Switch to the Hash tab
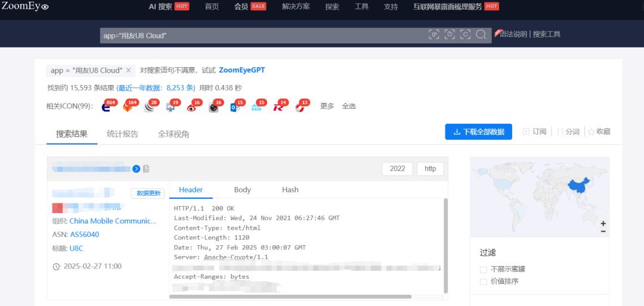The image size is (644, 306). (x=290, y=190)
